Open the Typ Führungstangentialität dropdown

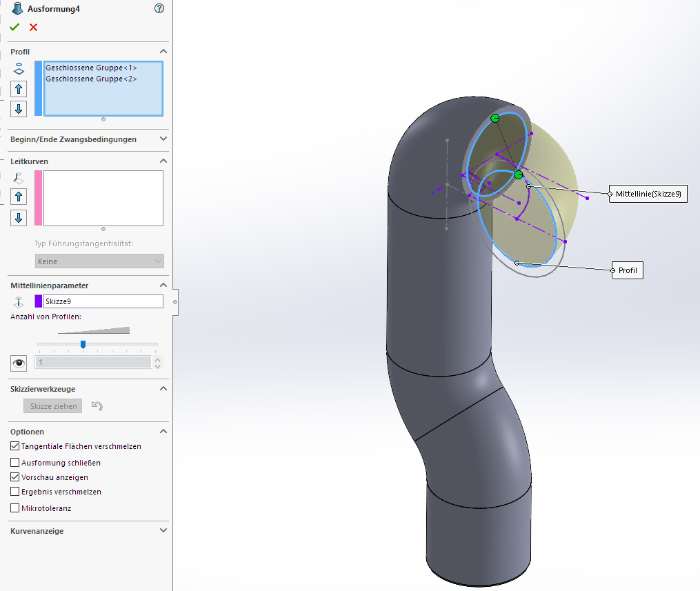[x=99, y=261]
